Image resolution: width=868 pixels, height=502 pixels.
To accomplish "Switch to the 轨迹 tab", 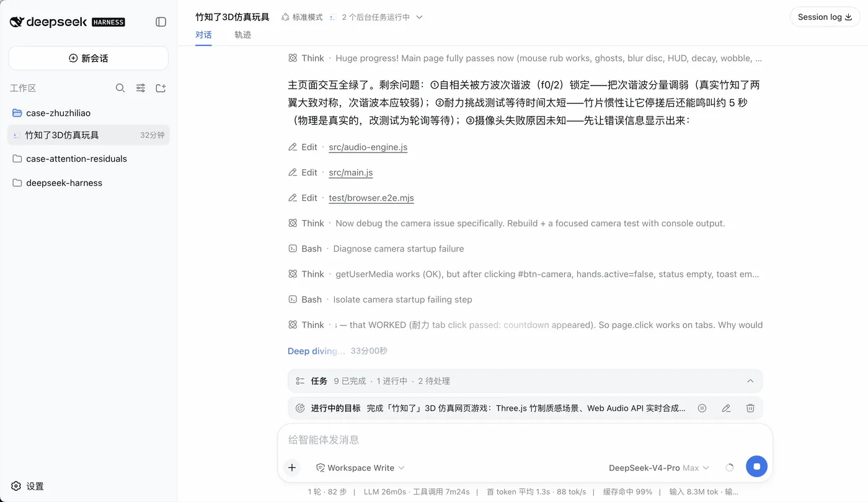I will point(243,35).
